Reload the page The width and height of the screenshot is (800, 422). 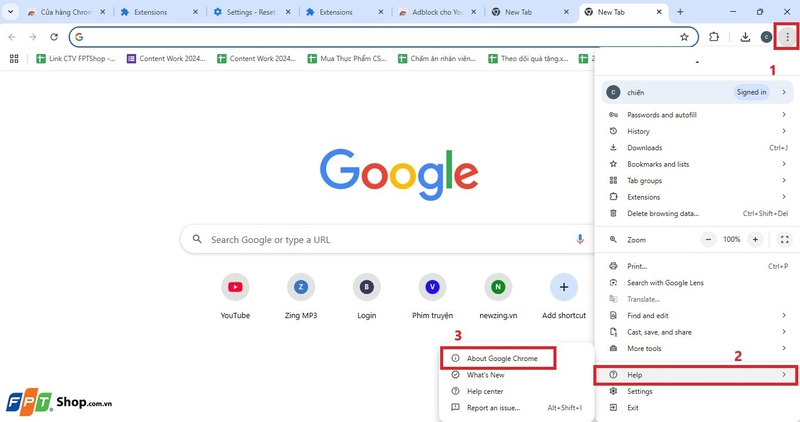pos(54,37)
